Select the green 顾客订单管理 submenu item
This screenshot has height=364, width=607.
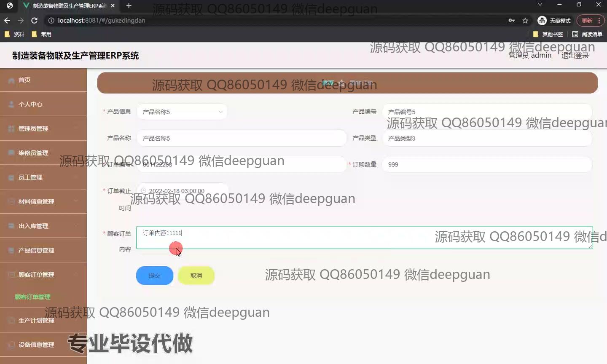(32, 297)
